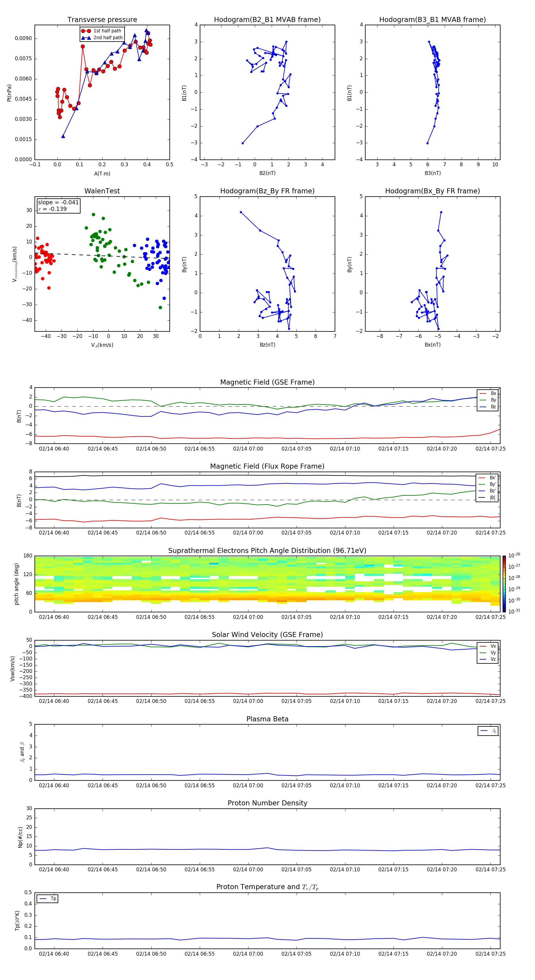535x980 pixels.
Task: Click the 'Tp' legend entry in temperature plot
Action: (48, 899)
